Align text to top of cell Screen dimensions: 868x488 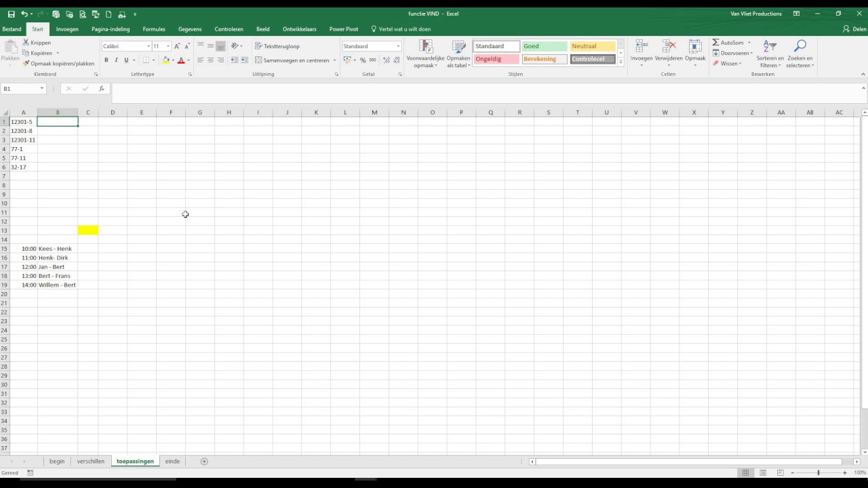[200, 46]
